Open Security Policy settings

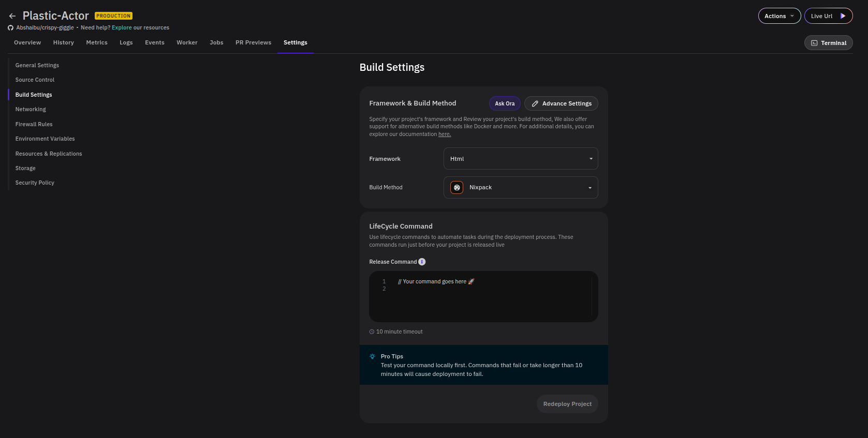pyautogui.click(x=35, y=183)
